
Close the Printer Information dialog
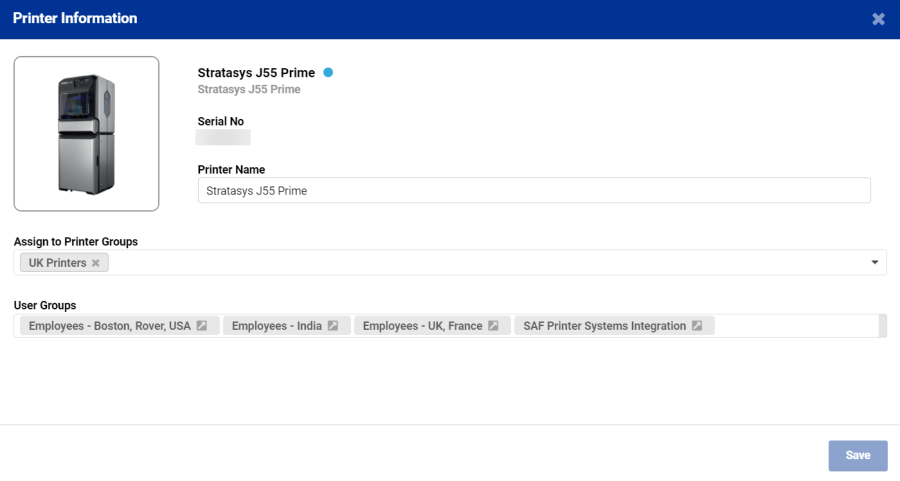click(x=878, y=19)
